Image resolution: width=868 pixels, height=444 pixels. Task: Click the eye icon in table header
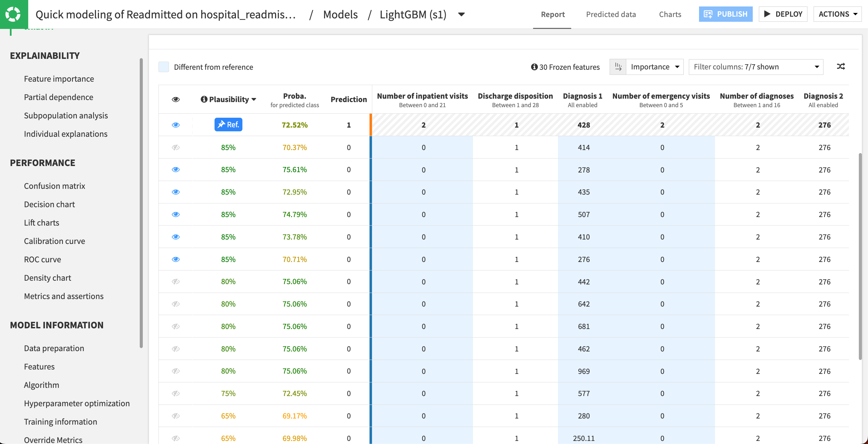(175, 99)
